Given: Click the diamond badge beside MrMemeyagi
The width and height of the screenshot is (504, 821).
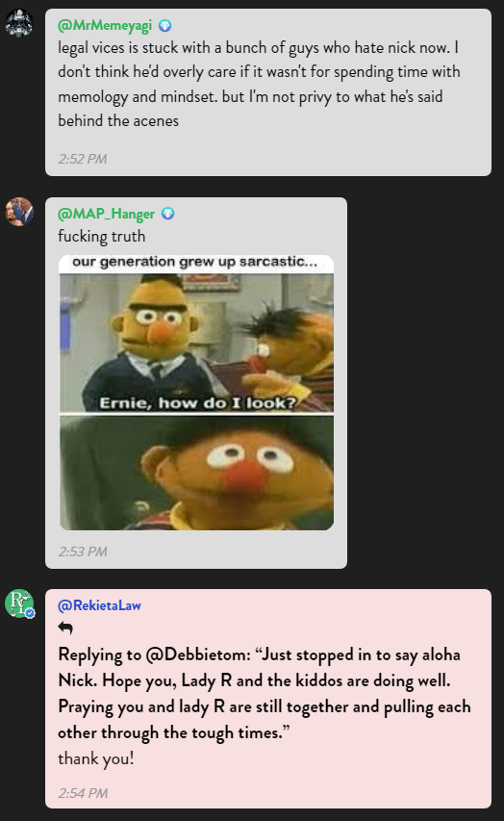Looking at the screenshot, I should click(x=164, y=26).
